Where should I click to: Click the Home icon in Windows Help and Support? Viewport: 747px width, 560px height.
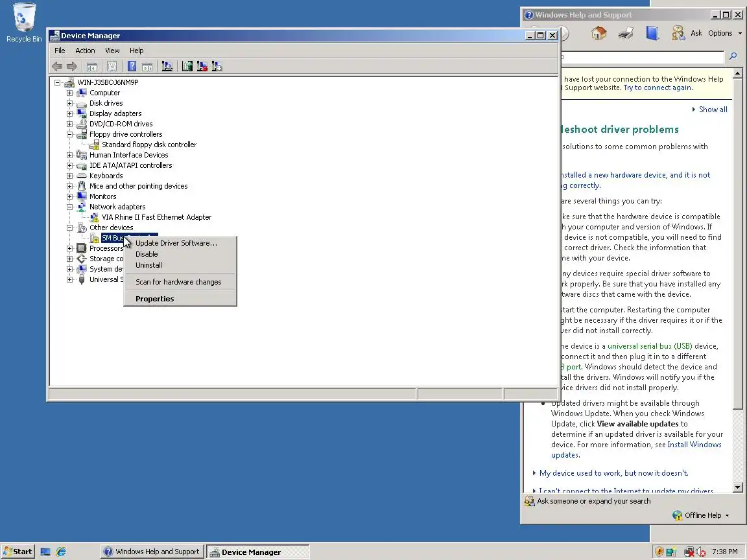click(599, 33)
